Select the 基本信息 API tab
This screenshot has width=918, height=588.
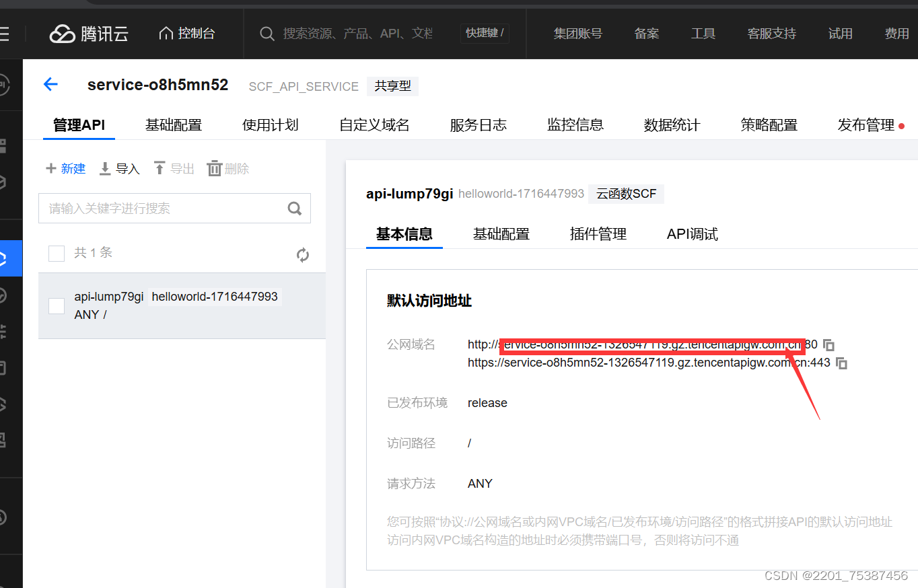point(404,234)
